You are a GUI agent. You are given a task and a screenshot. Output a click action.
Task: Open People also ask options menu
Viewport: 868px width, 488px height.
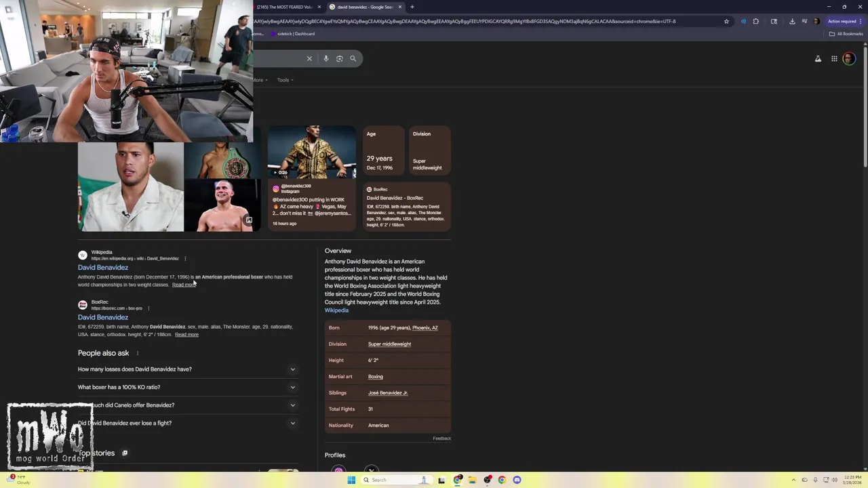138,353
